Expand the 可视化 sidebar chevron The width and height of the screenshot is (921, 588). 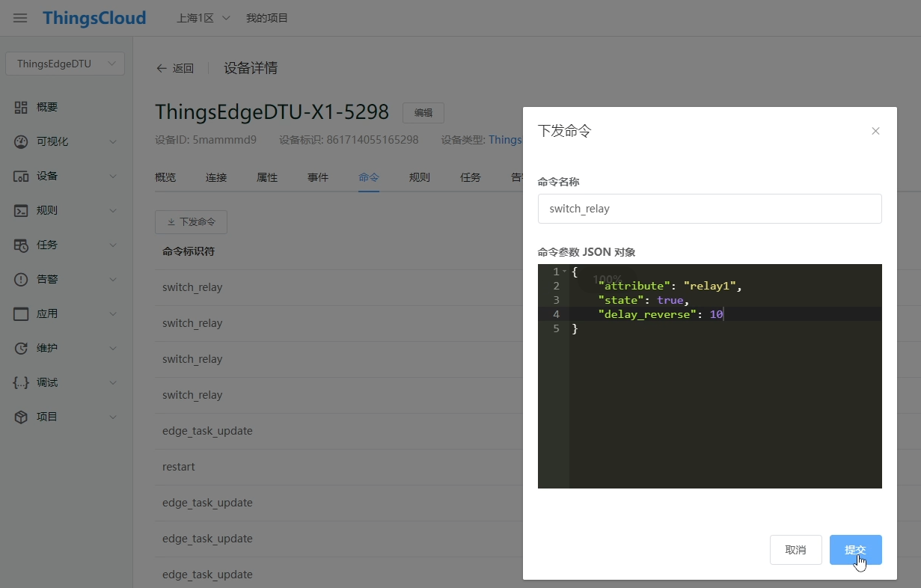[x=113, y=141]
